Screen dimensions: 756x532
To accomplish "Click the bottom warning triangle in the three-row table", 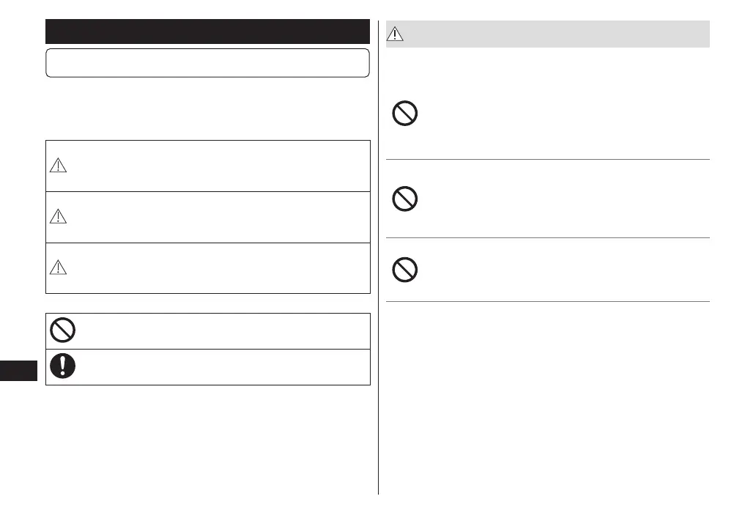I will click(58, 268).
